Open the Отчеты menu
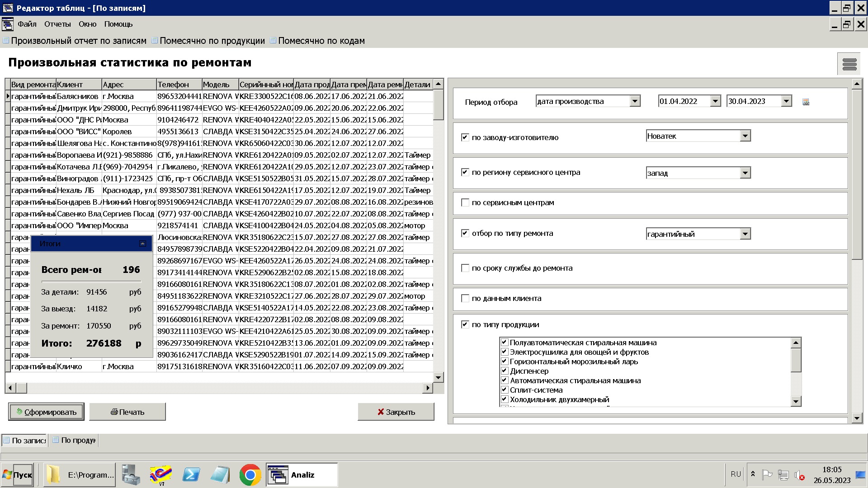Viewport: 868px width, 488px height. click(57, 24)
